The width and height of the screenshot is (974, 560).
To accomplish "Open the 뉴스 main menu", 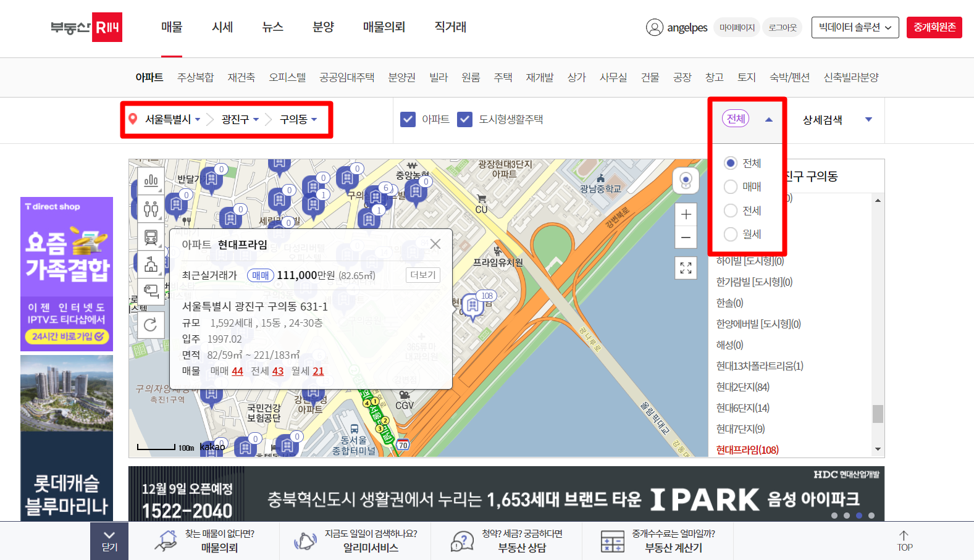I will tap(272, 27).
